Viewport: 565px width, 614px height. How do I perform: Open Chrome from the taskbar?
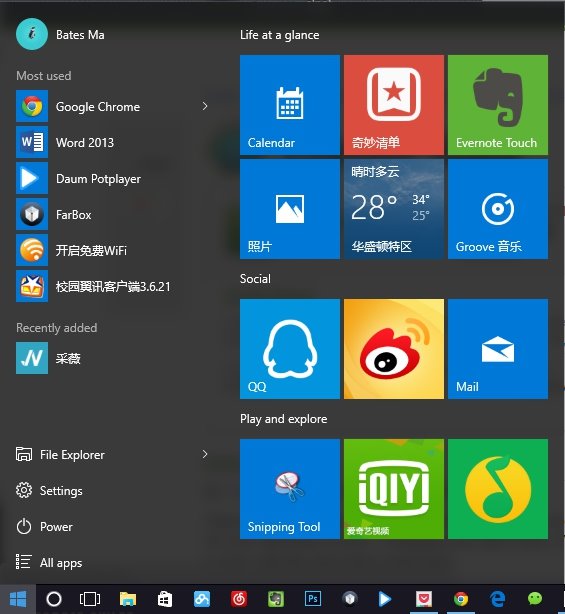point(461,599)
